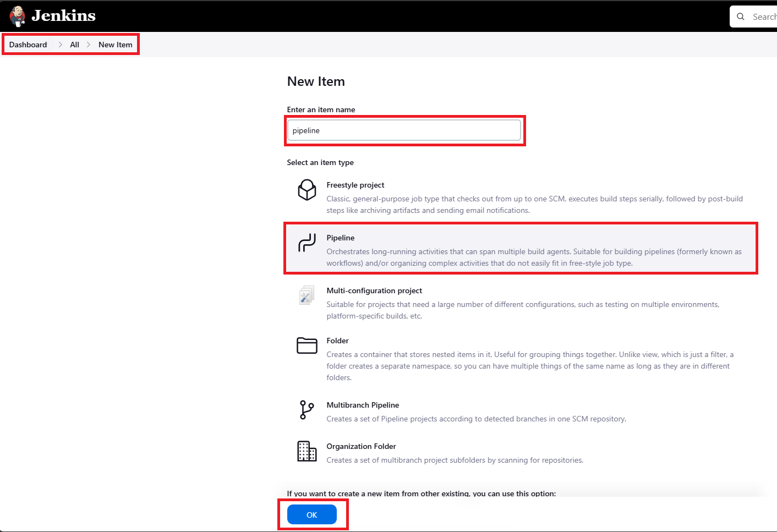Viewport: 777px width, 532px height.
Task: Confirm with the OK button
Action: coord(312,514)
